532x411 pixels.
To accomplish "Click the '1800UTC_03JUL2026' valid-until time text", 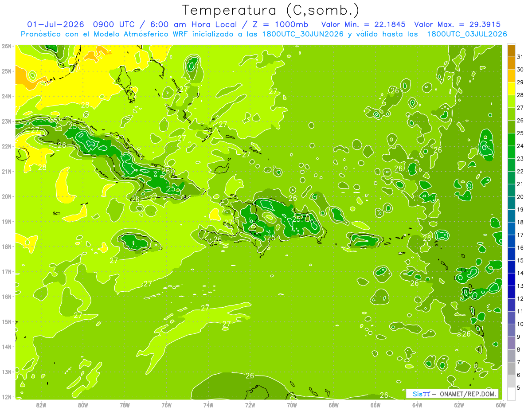I will click(467, 34).
